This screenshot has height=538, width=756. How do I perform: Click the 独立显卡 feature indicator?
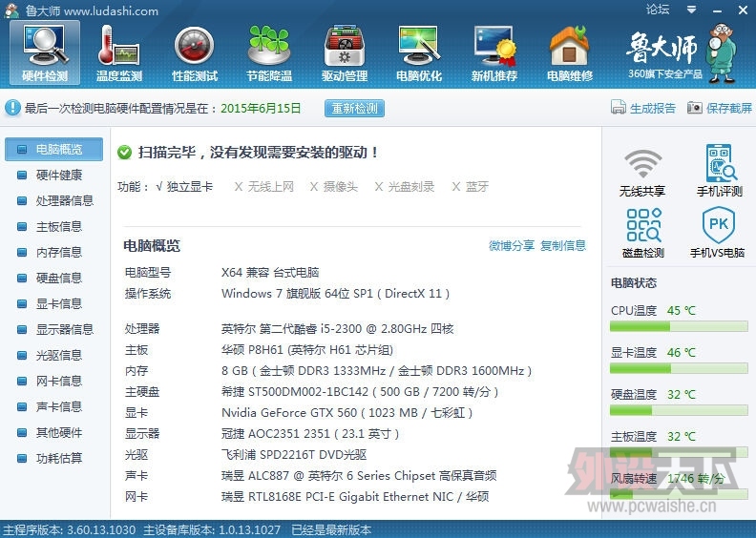[184, 186]
